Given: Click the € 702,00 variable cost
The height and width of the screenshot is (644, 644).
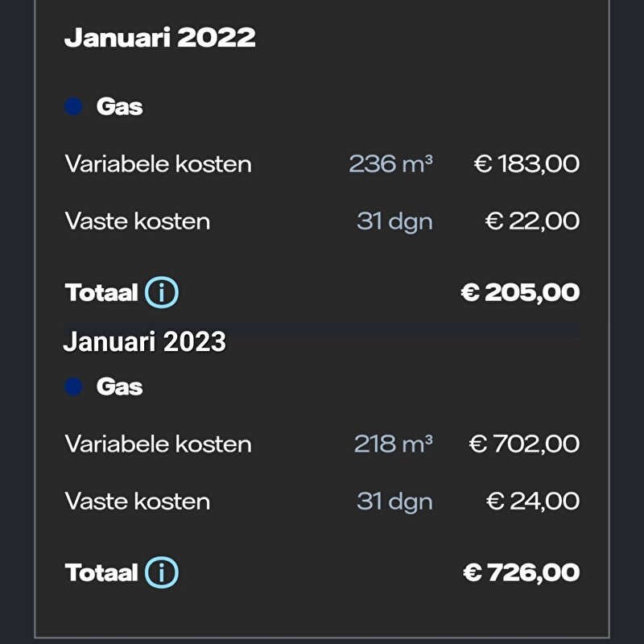Looking at the screenshot, I should pos(524,444).
